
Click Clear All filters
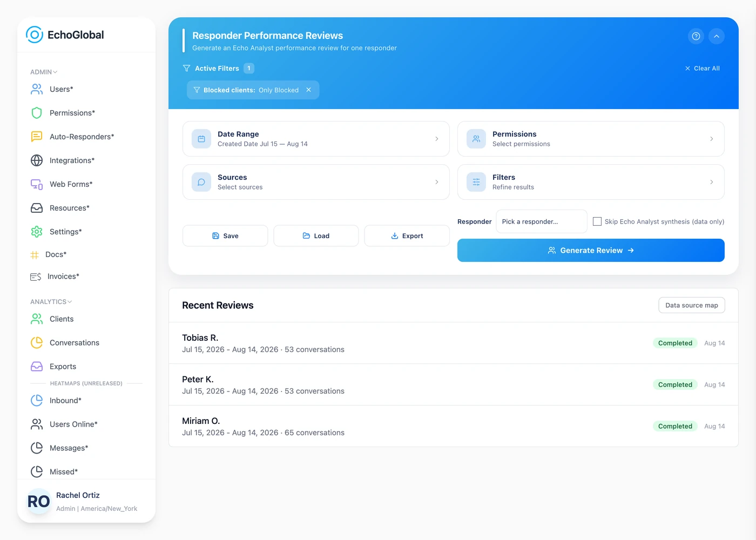(x=702, y=69)
